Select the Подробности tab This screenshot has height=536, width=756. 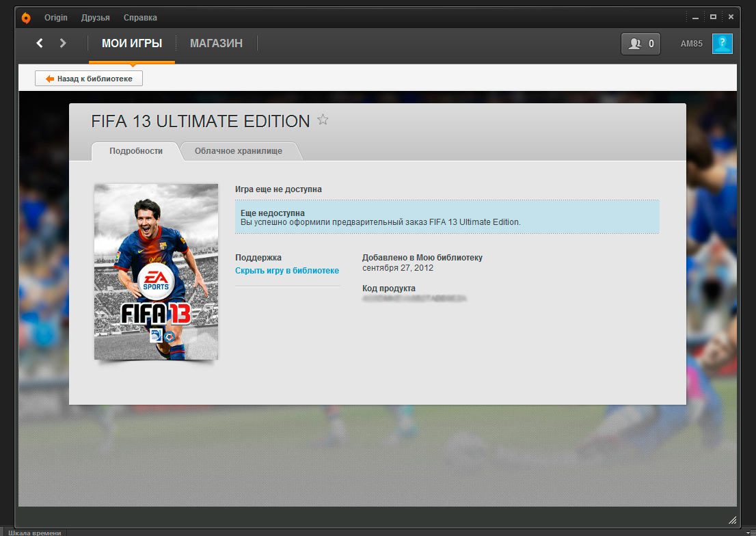136,151
